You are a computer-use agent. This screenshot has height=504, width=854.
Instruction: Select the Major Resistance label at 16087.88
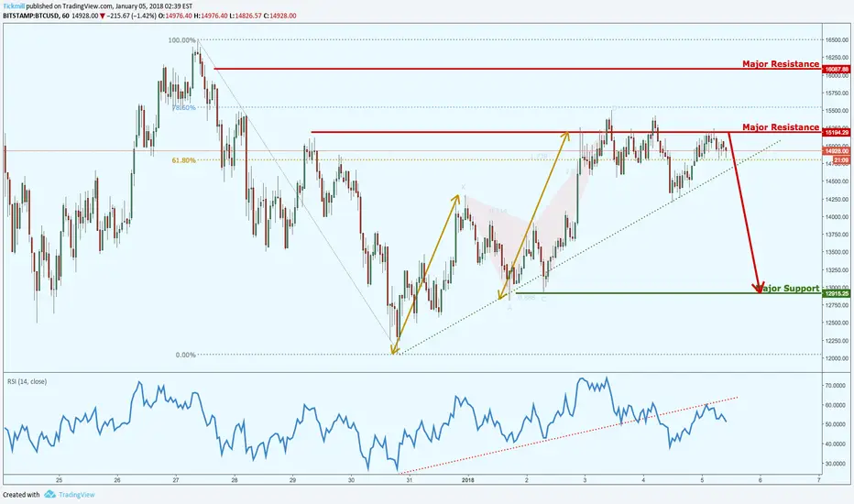(781, 64)
